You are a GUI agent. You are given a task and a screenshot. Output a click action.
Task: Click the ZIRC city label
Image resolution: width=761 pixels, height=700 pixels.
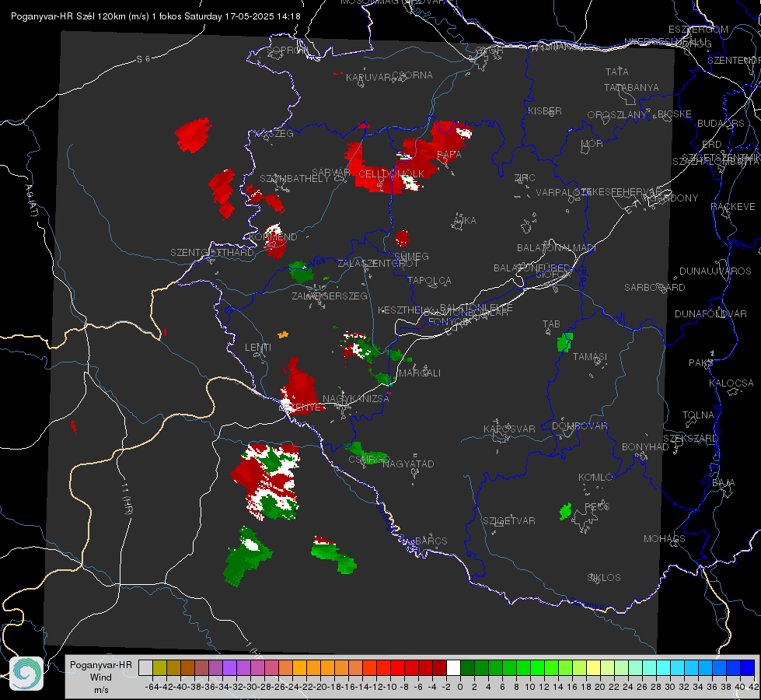pyautogui.click(x=525, y=178)
